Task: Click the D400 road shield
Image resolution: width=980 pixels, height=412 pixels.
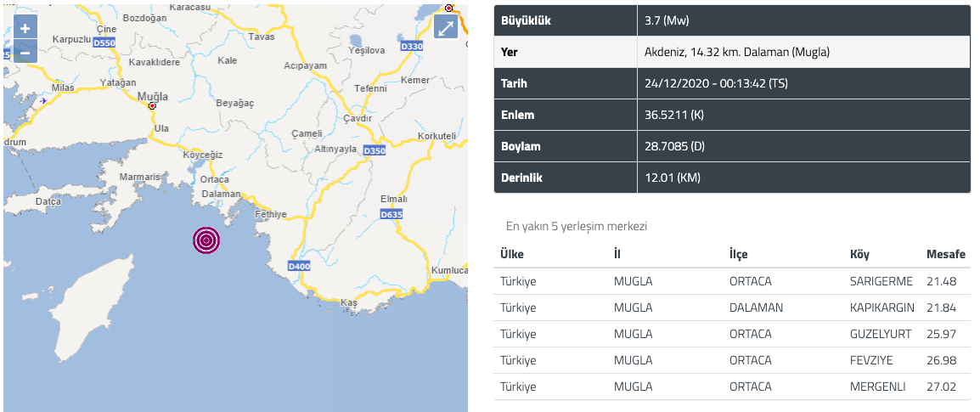Action: (x=299, y=267)
